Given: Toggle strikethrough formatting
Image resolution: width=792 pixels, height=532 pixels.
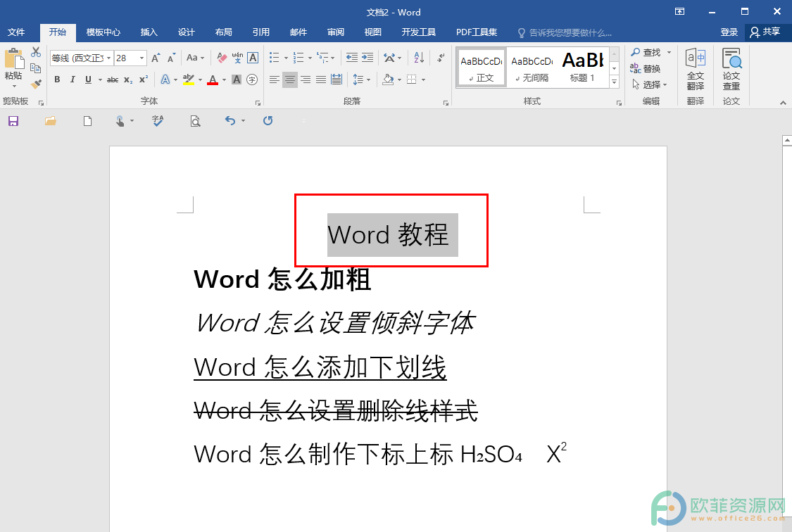Looking at the screenshot, I should tap(113, 80).
